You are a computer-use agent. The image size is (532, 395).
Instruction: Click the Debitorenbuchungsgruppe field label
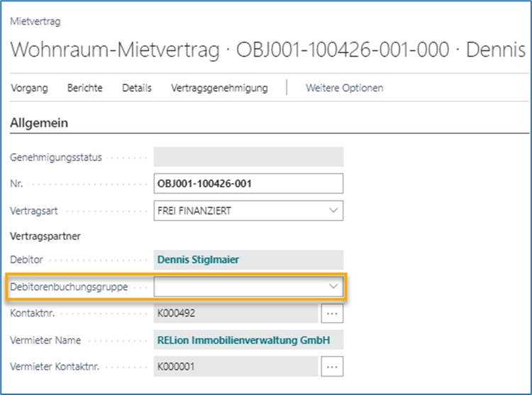click(x=69, y=286)
